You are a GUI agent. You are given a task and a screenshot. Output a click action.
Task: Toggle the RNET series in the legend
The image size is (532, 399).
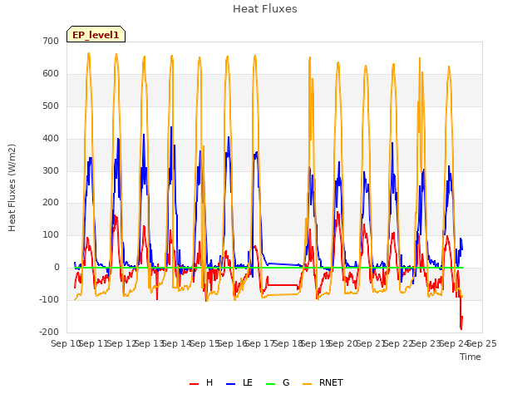coord(323,382)
